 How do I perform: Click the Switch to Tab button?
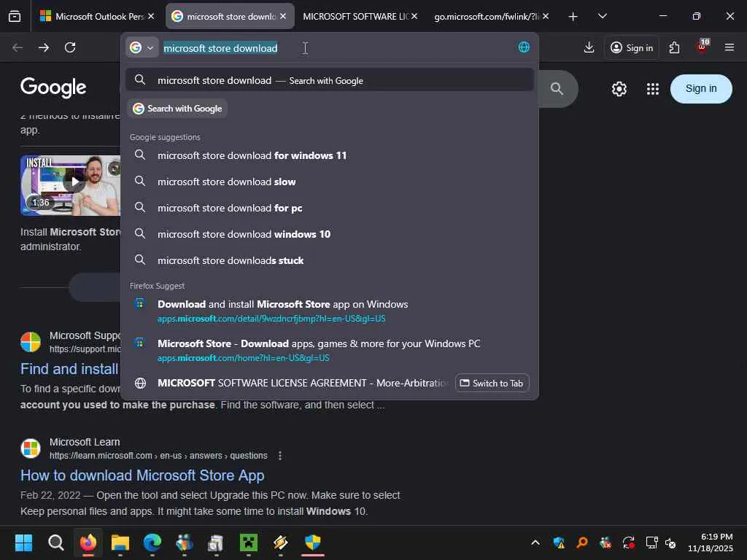(492, 383)
